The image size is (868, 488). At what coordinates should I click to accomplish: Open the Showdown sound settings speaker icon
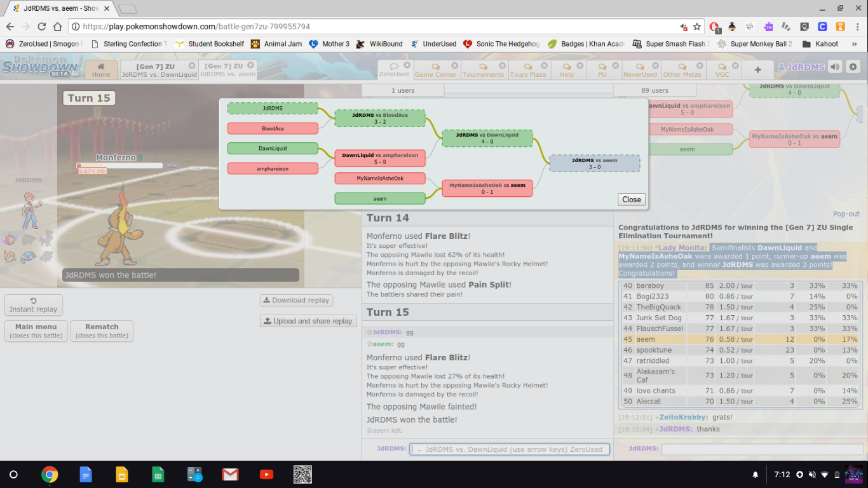tap(835, 67)
